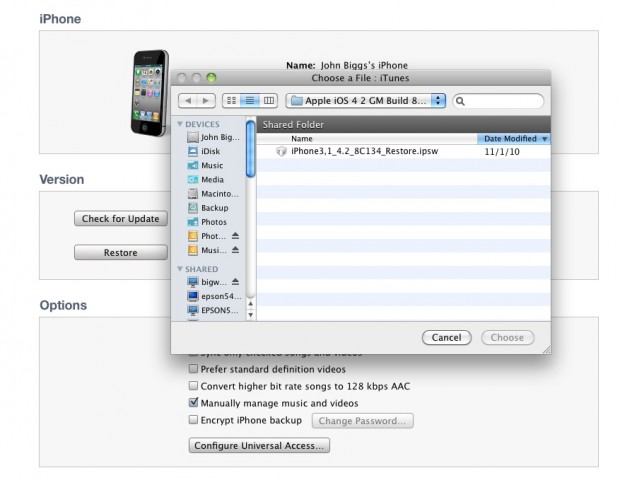Collapse the SHARED section in sidebar
Image resolution: width=620 pixels, height=480 pixels.
point(180,269)
